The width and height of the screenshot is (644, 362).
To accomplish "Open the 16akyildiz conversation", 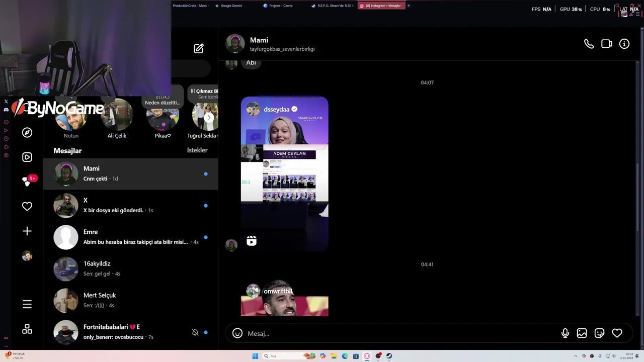I will pos(131,269).
